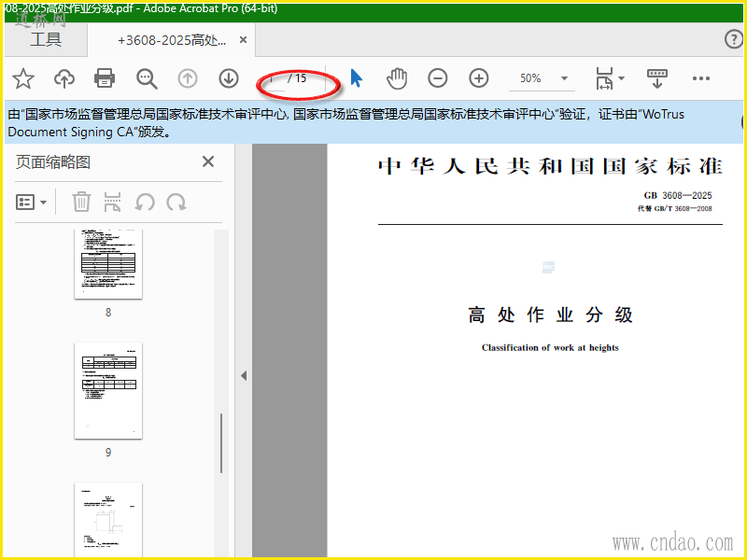Click the 中华人民共和国国家标准 heading
The height and width of the screenshot is (560, 747).
tap(550, 167)
